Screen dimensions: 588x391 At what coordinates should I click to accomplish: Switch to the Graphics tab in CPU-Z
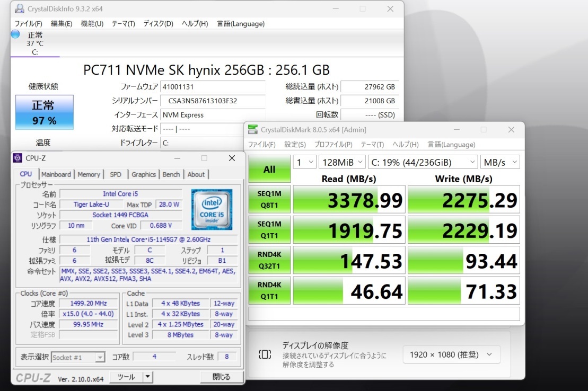click(x=144, y=174)
